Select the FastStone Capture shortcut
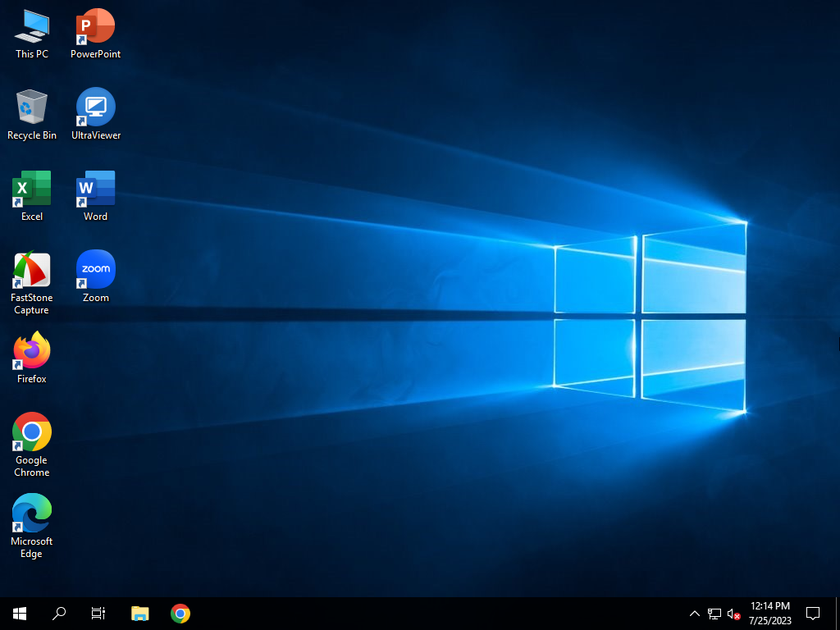Image resolution: width=840 pixels, height=630 pixels. pyautogui.click(x=32, y=283)
